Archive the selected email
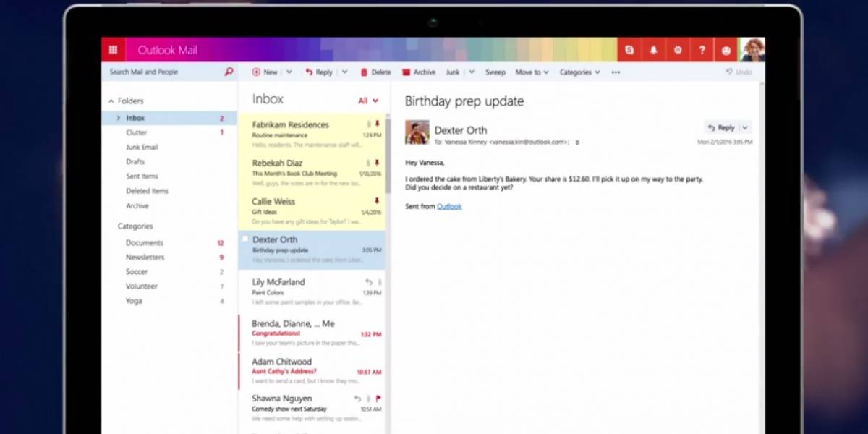Screen dimensions: 868x434 tap(419, 72)
